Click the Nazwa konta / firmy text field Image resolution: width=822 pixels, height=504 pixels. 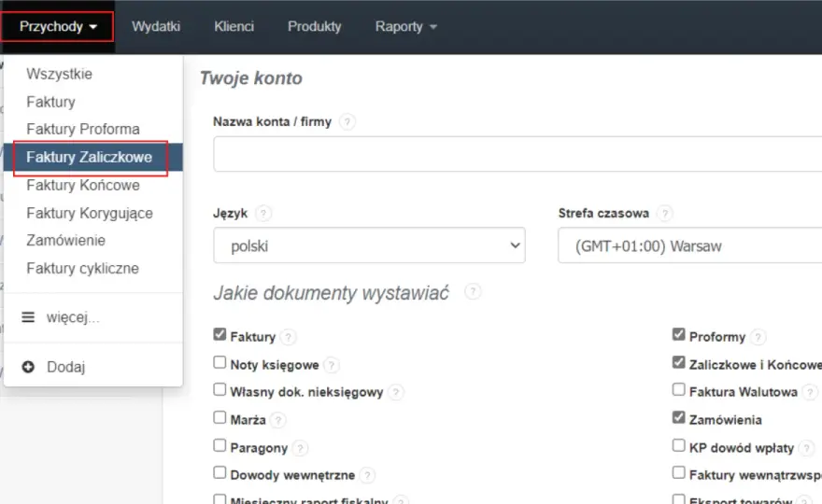(x=517, y=154)
